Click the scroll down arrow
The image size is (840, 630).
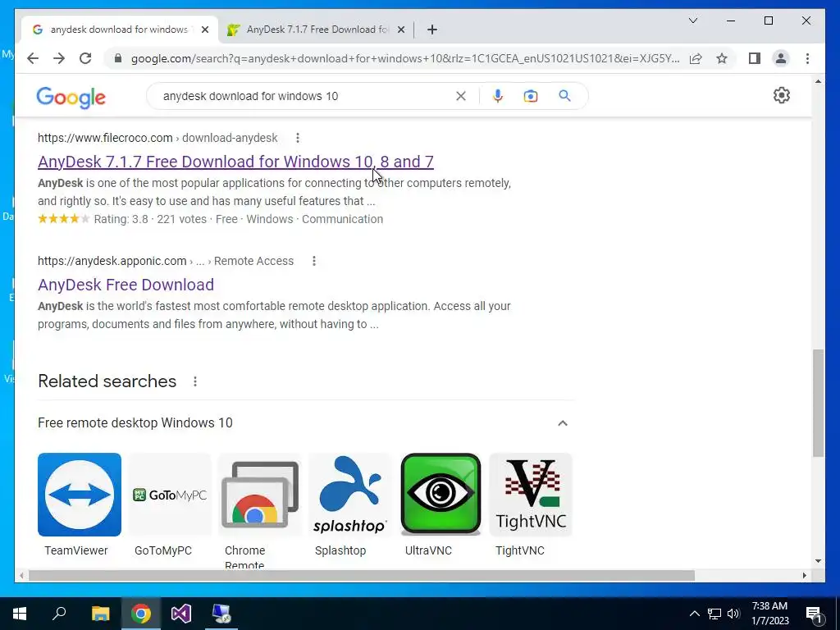818,561
